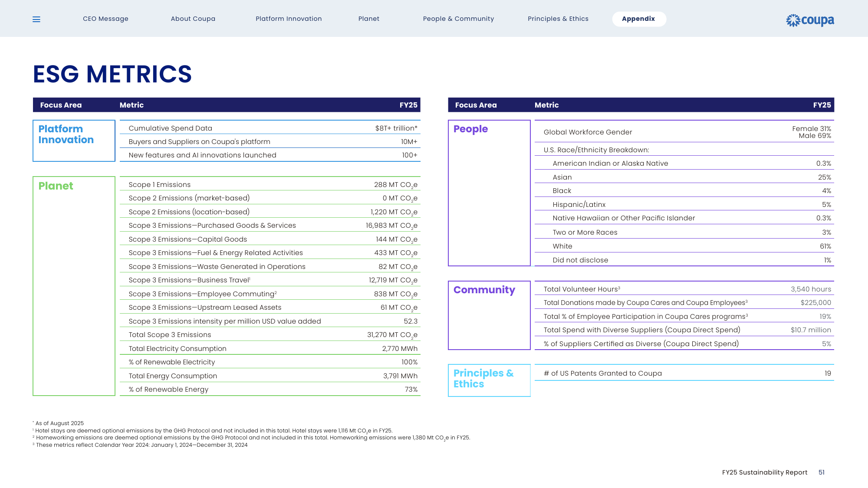868x488 pixels.
Task: Click 'New features and AI innovations launched'
Action: [x=202, y=155]
